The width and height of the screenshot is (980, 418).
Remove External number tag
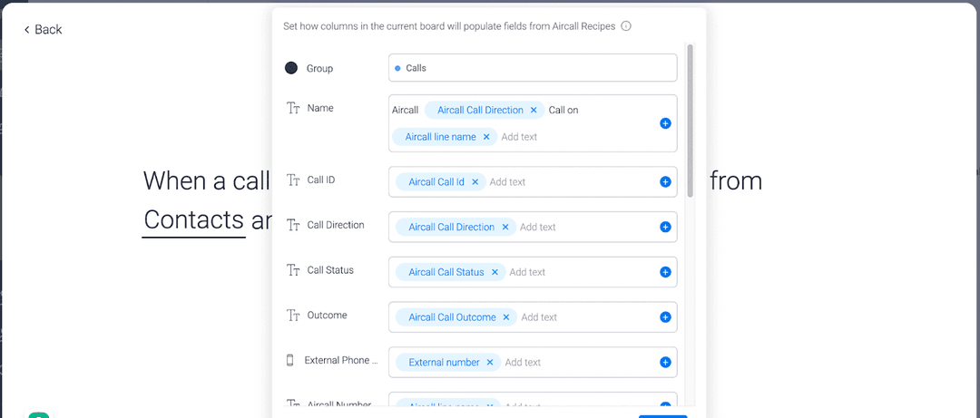coord(490,363)
